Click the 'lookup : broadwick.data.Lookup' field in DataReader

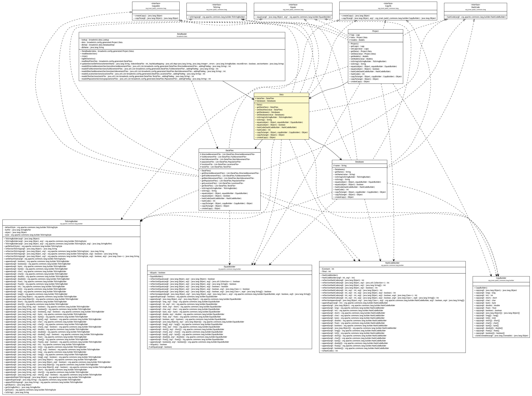click(x=95, y=40)
